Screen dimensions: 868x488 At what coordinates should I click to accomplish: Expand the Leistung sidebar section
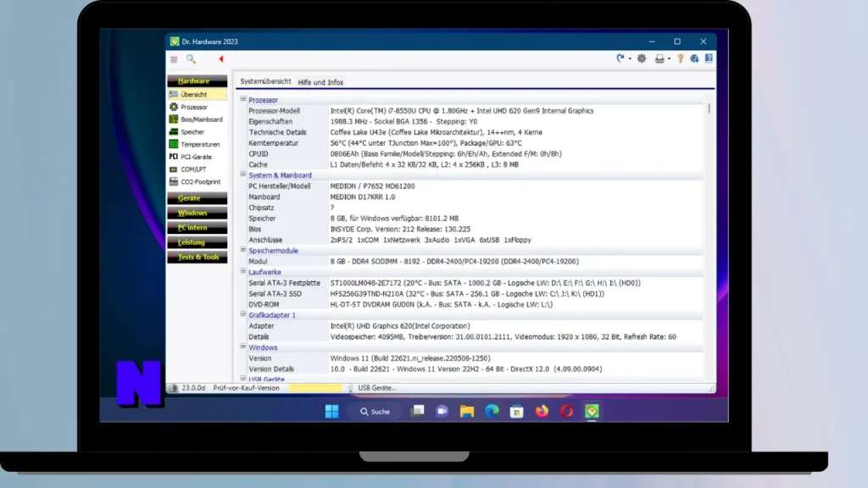(x=197, y=242)
